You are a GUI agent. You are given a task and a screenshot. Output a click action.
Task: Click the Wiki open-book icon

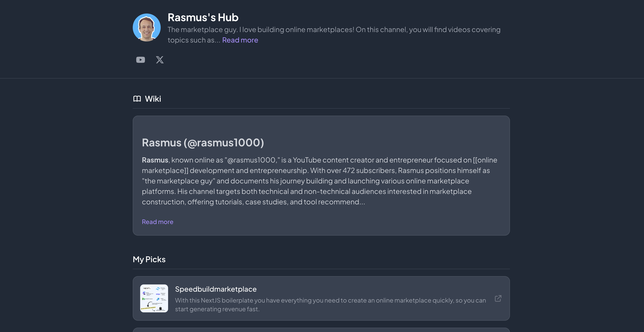137,99
